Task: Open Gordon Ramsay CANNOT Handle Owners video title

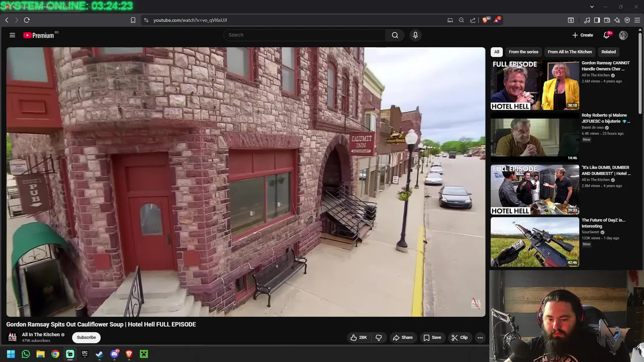Action: click(606, 66)
